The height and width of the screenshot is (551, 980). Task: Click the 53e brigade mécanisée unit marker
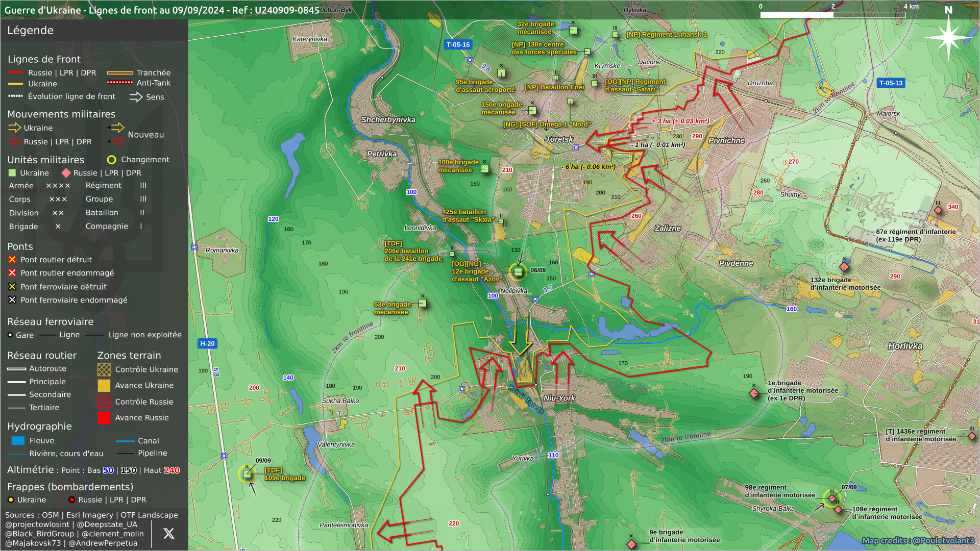click(423, 303)
